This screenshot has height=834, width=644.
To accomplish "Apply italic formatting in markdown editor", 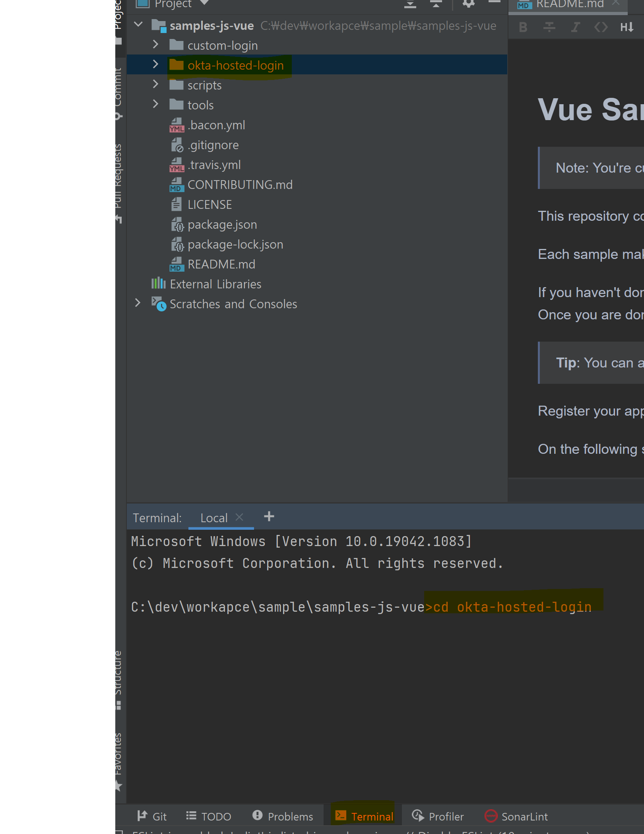I will click(x=575, y=27).
